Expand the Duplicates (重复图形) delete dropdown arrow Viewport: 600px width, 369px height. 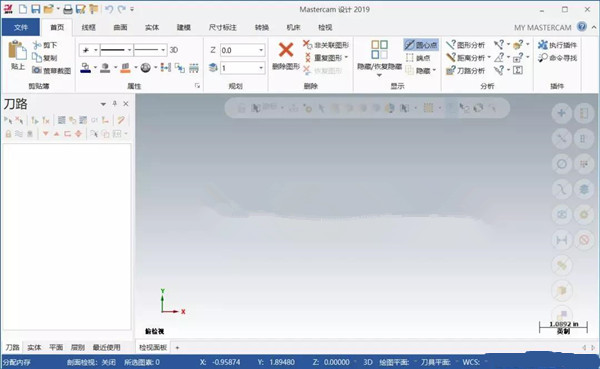346,57
